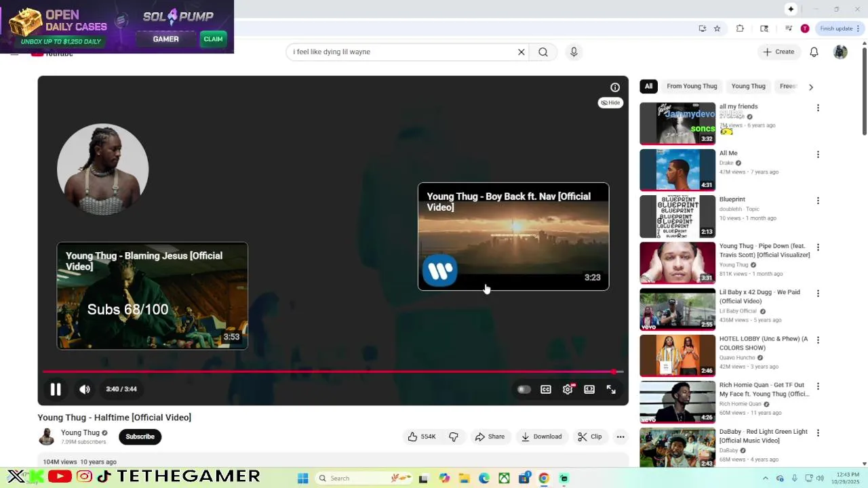Open the Windows Start menu
868x488 pixels.
[303, 479]
